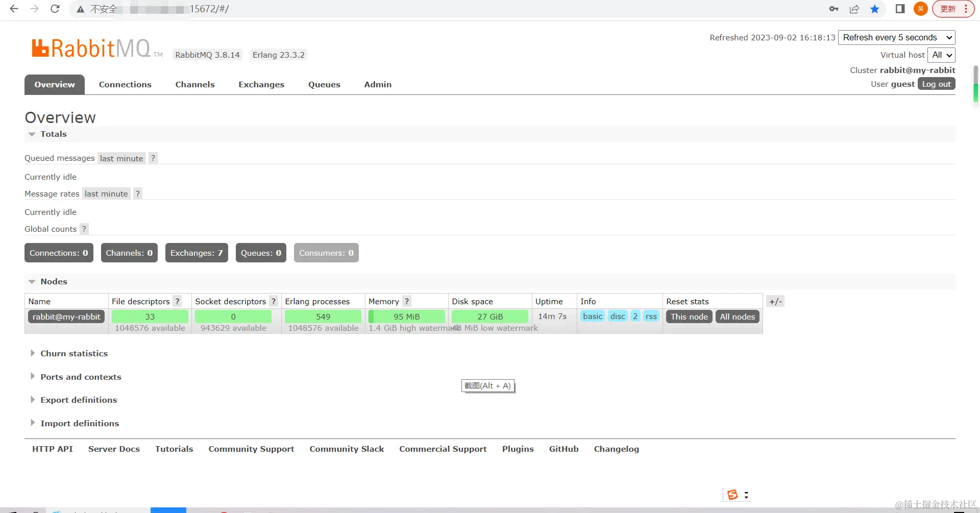Open the Commercial Support link
This screenshot has width=980, height=513.
click(x=443, y=449)
